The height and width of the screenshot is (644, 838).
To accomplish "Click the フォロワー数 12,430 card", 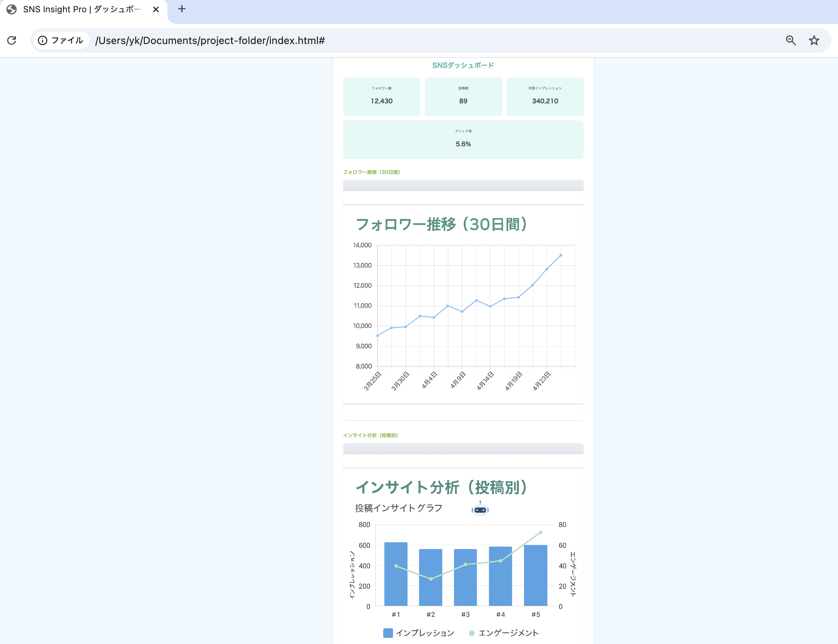I will point(381,97).
